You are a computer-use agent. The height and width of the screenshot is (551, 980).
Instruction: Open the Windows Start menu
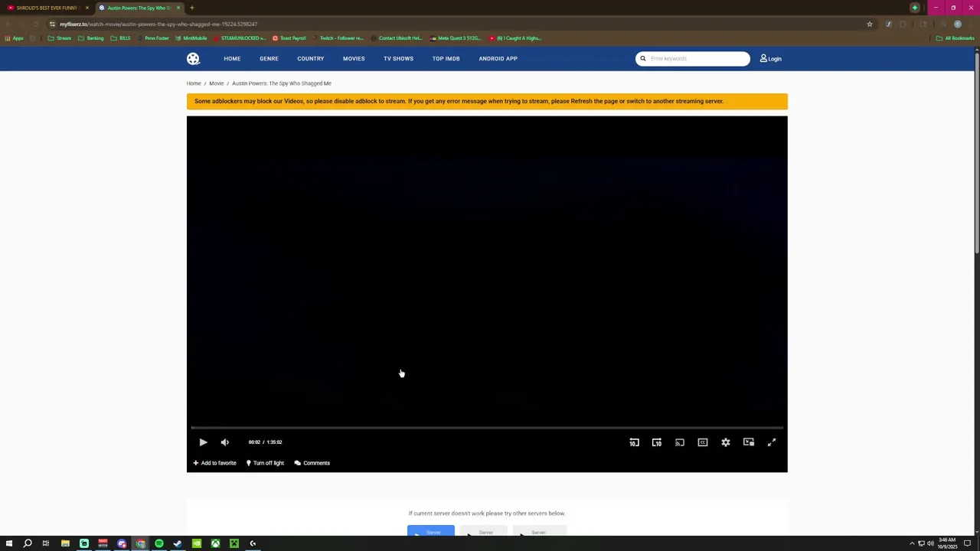point(9,543)
